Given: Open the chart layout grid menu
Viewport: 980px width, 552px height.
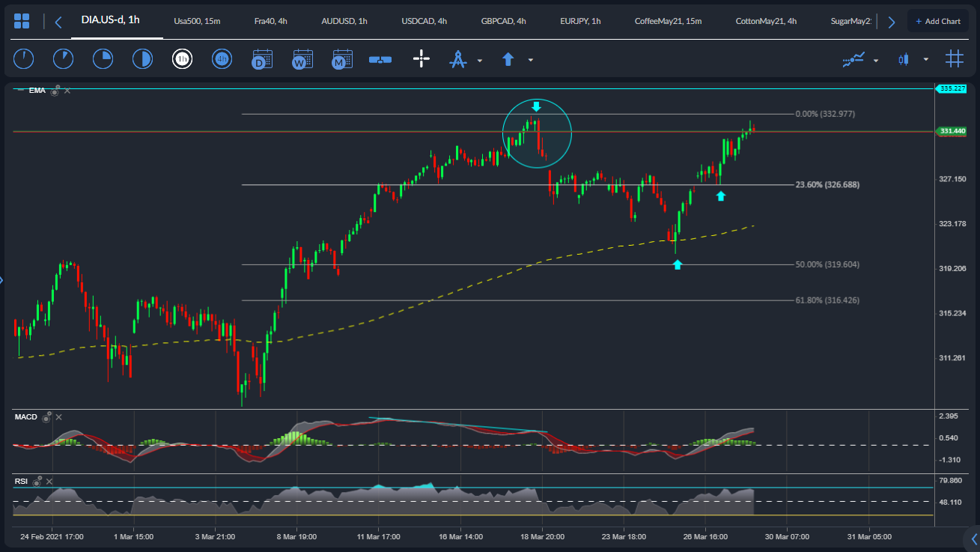Looking at the screenshot, I should pyautogui.click(x=22, y=21).
